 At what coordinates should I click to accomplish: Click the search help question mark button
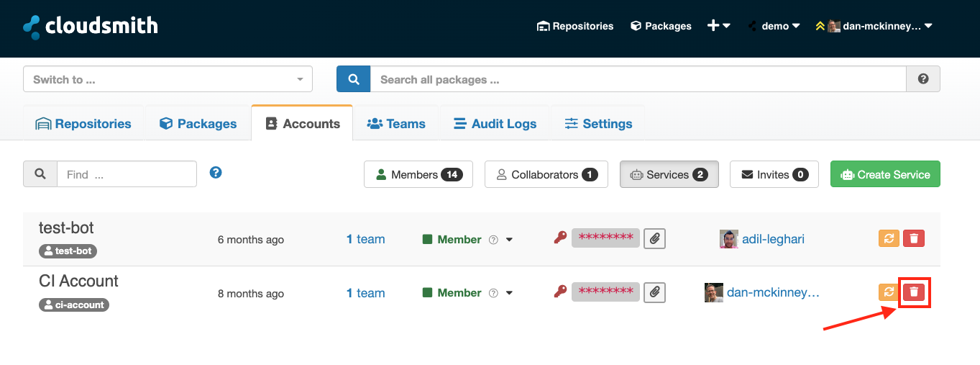coord(923,79)
